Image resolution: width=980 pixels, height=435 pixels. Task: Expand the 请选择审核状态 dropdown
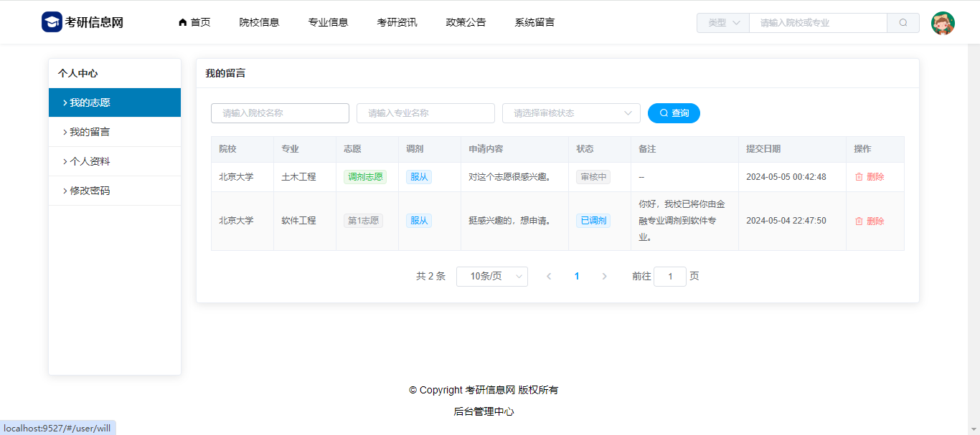point(571,113)
